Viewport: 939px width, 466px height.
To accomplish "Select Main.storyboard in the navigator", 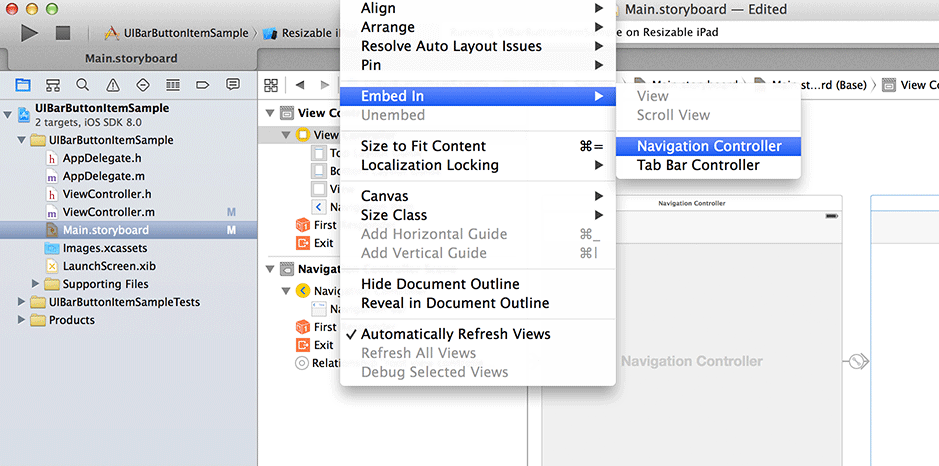I will click(x=129, y=230).
